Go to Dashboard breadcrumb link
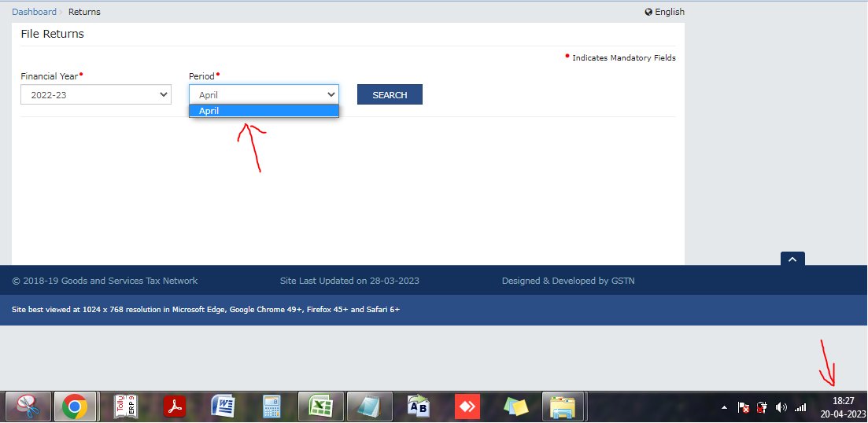 [x=35, y=12]
